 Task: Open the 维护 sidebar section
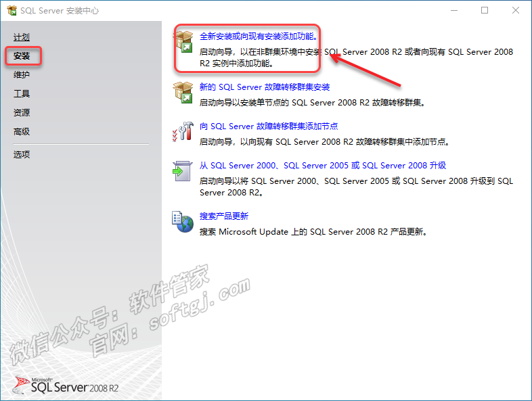coord(22,74)
